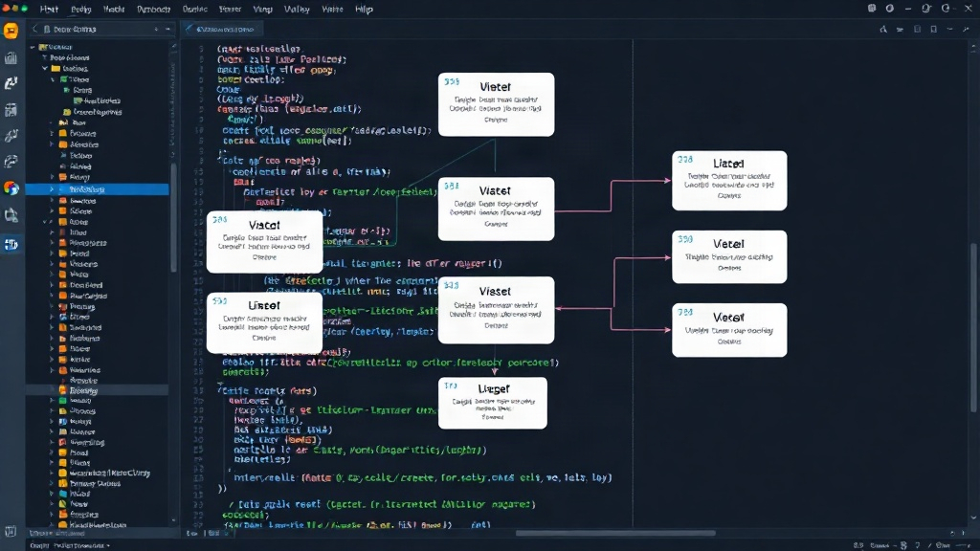Expand the blue highlighted row in the file tree

pos(52,189)
